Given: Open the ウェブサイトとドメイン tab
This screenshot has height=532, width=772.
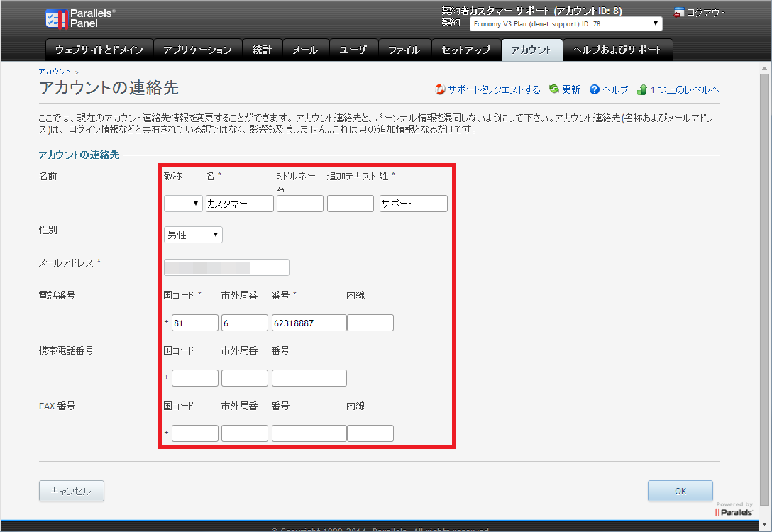Looking at the screenshot, I should point(99,50).
